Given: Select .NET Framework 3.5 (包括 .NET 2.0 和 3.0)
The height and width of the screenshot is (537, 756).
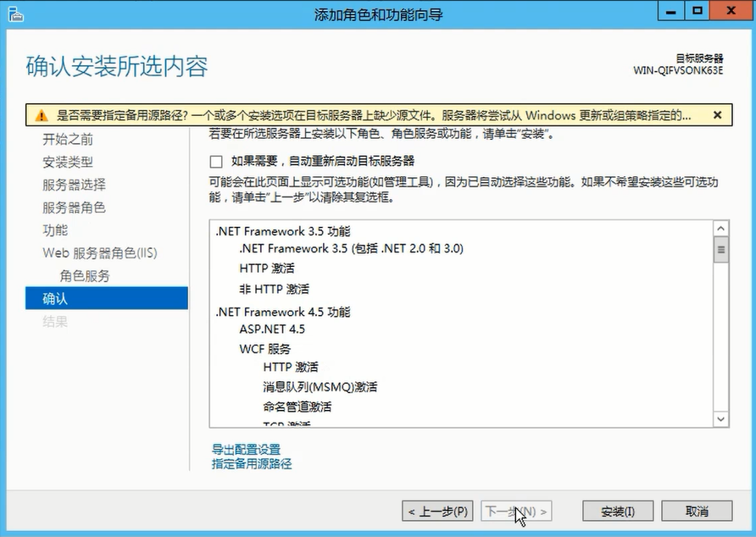Looking at the screenshot, I should pyautogui.click(x=352, y=249).
